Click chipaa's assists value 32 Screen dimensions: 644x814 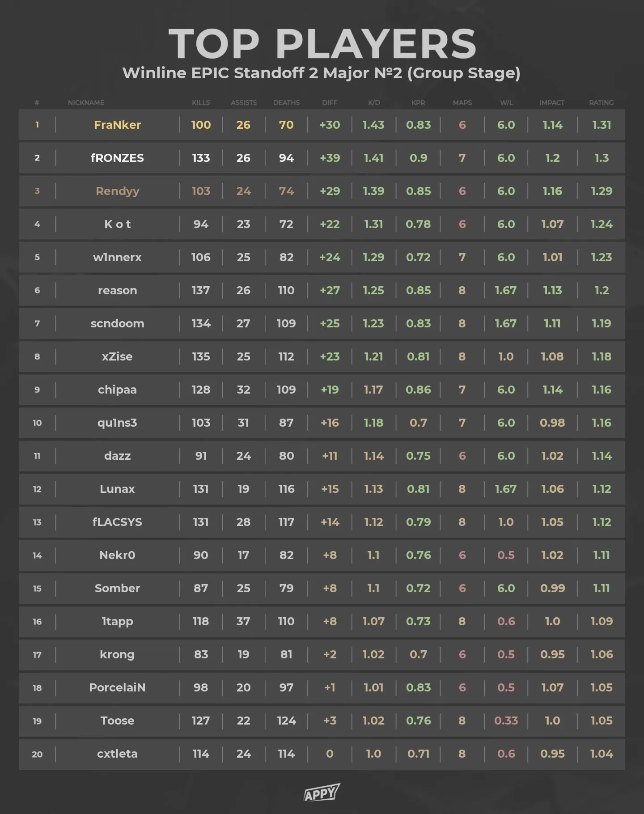(x=243, y=390)
